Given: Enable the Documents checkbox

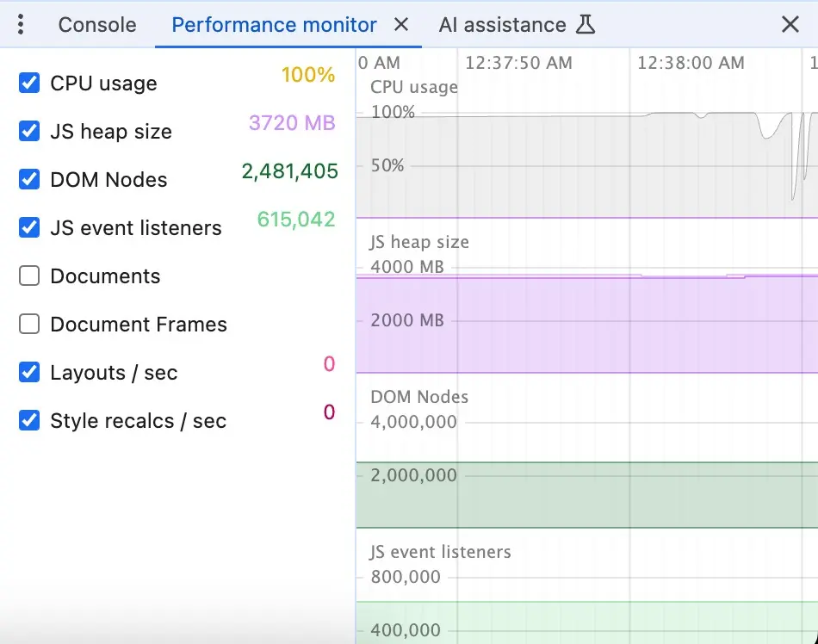Looking at the screenshot, I should click(x=29, y=276).
